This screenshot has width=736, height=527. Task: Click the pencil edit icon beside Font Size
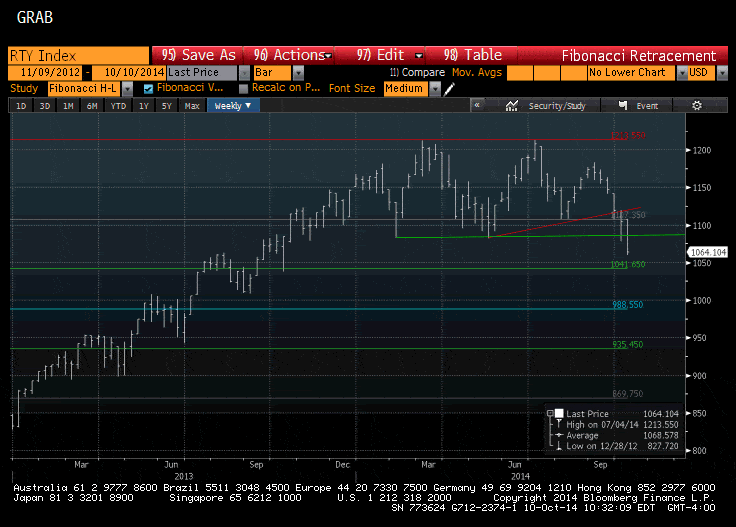(x=449, y=89)
